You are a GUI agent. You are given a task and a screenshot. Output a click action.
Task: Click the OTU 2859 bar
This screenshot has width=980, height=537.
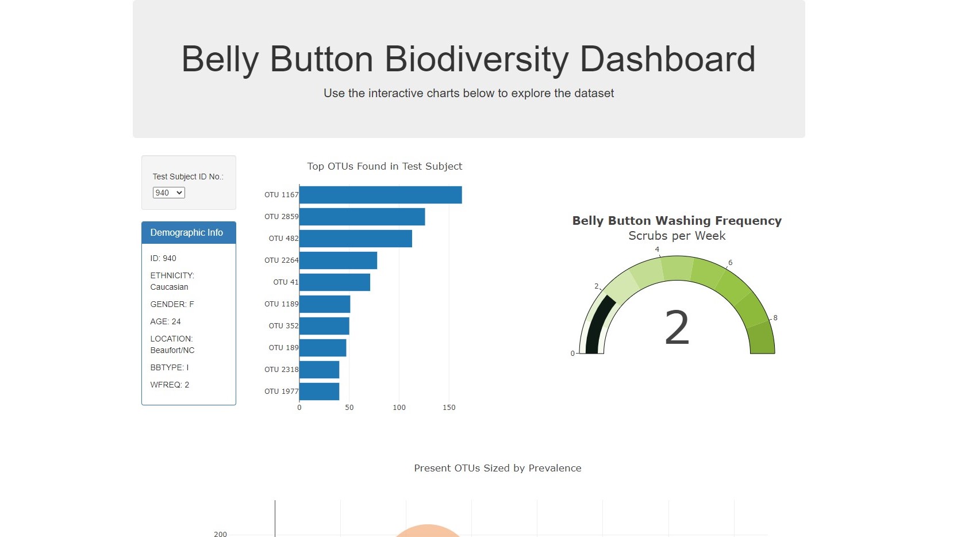(362, 217)
